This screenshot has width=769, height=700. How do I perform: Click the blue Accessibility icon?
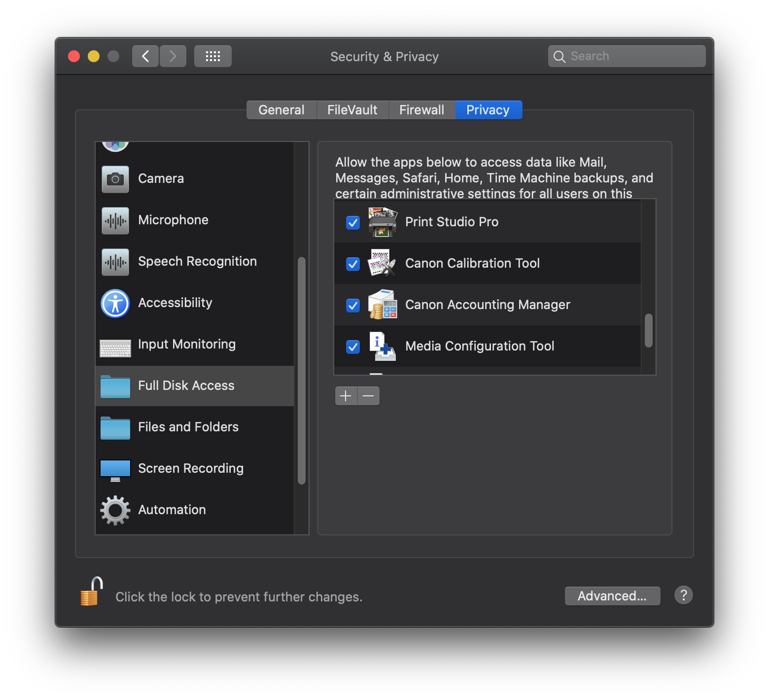pyautogui.click(x=115, y=303)
